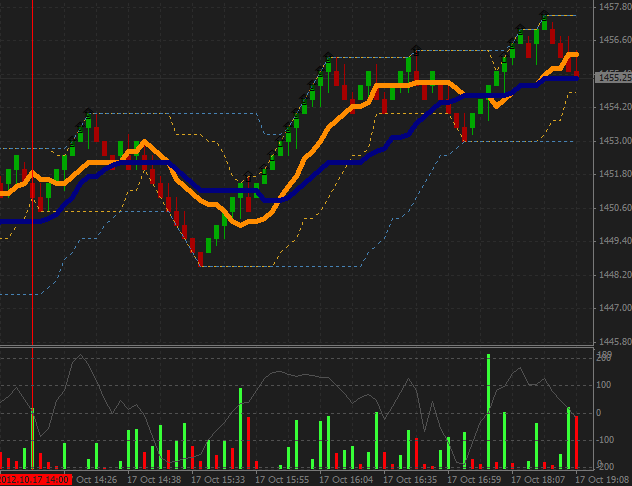The width and height of the screenshot is (632, 486).
Task: Select the red 2012.10.17 14:00 date label
Action: click(35, 480)
